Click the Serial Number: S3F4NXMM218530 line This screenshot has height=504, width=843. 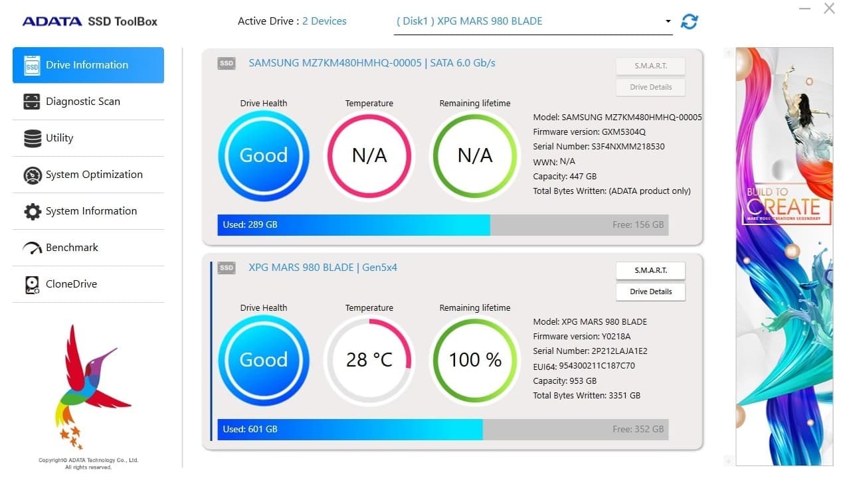[x=599, y=147]
